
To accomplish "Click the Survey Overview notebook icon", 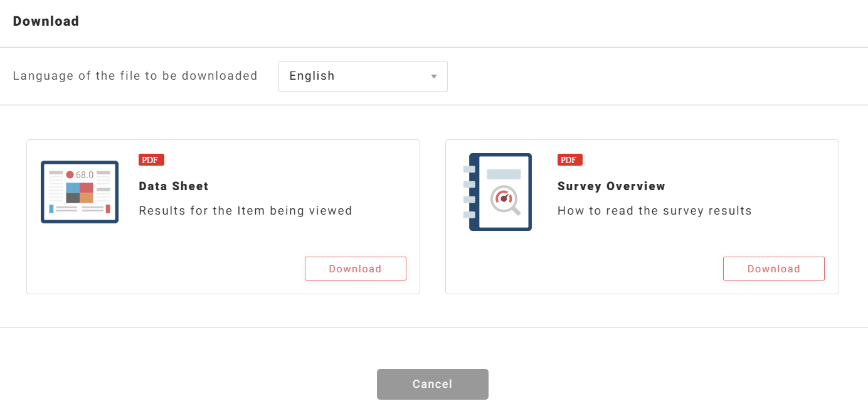I will tap(500, 192).
